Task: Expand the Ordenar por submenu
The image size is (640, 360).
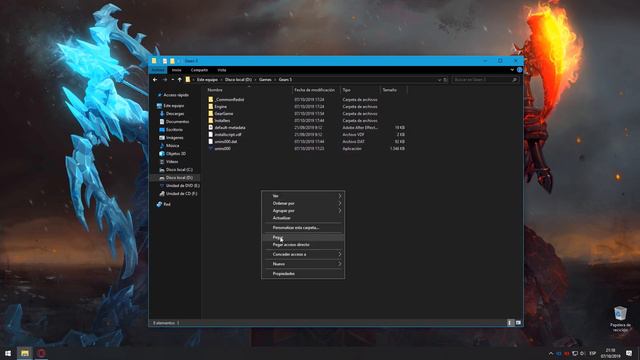Action: (303, 203)
